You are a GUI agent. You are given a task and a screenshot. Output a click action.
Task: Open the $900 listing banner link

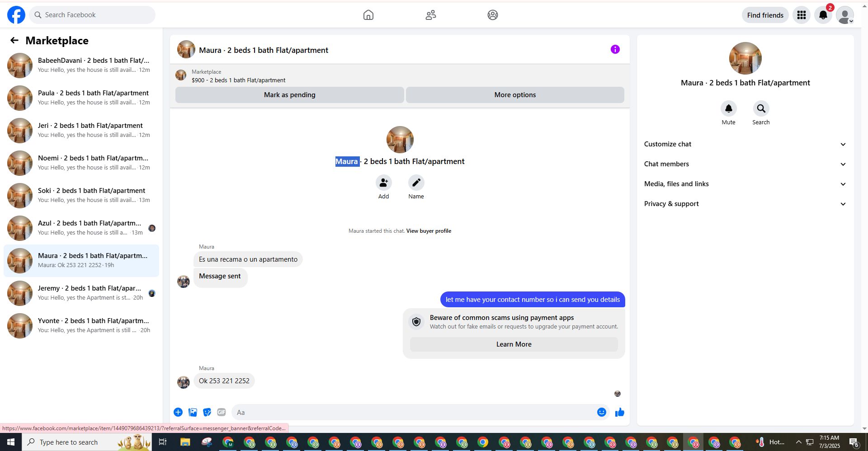tap(238, 80)
